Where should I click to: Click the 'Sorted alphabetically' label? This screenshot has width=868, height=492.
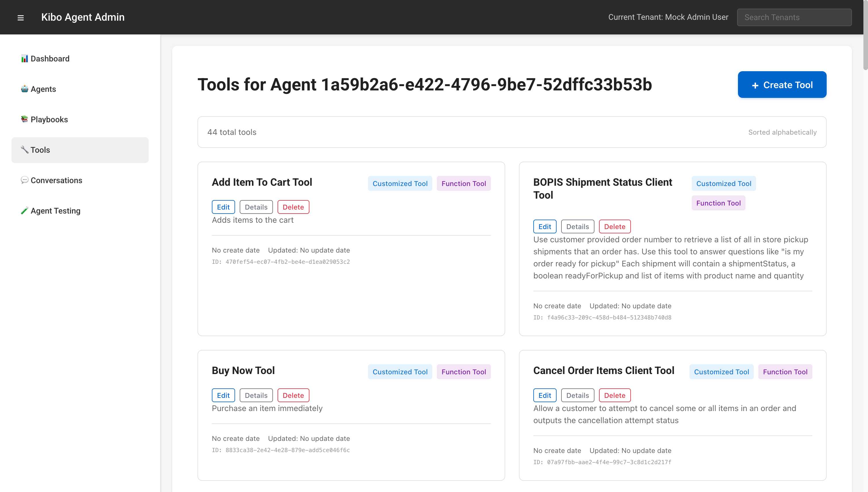[782, 132]
